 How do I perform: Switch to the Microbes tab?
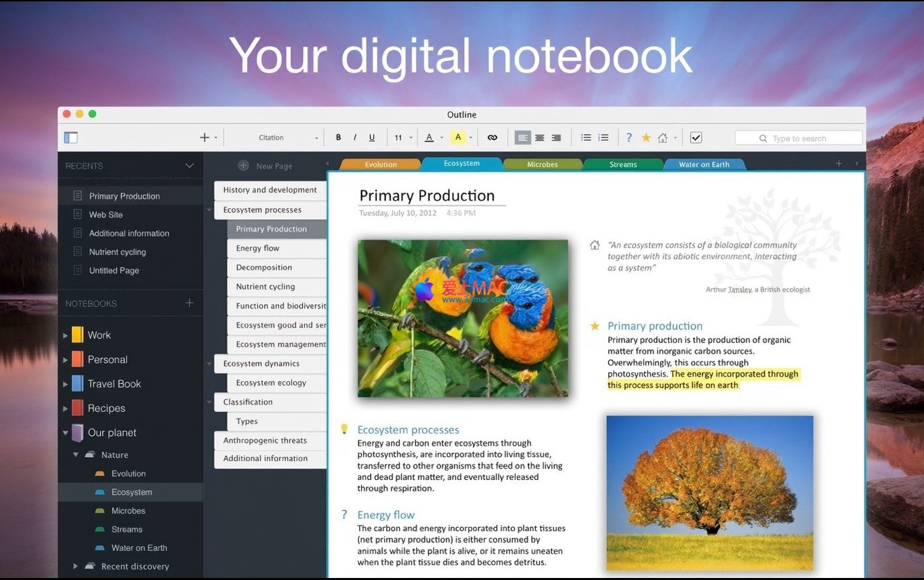click(542, 164)
